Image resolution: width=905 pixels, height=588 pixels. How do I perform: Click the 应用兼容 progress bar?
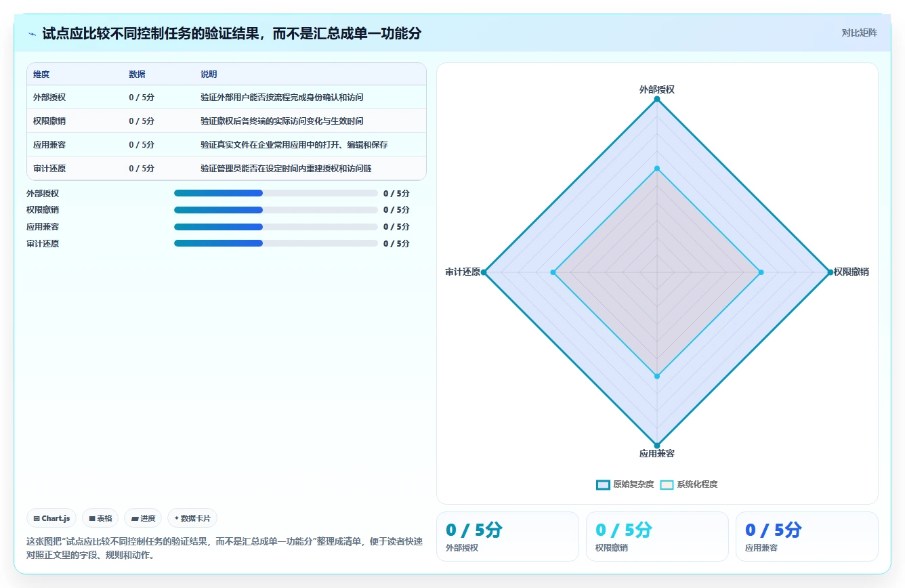276,227
